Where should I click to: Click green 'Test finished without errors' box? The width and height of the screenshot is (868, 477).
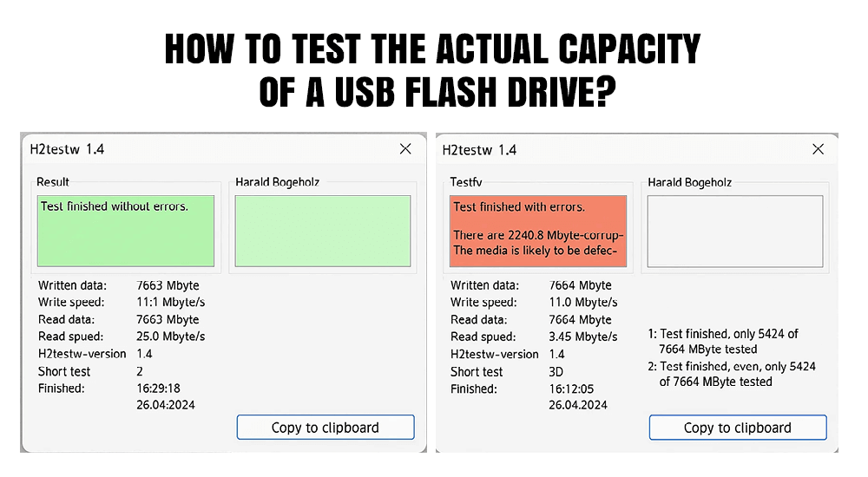(126, 231)
